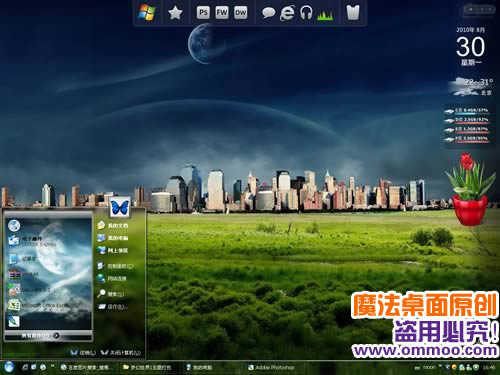Click the moon label in taskbar
The image size is (500, 375).
(429, 367)
